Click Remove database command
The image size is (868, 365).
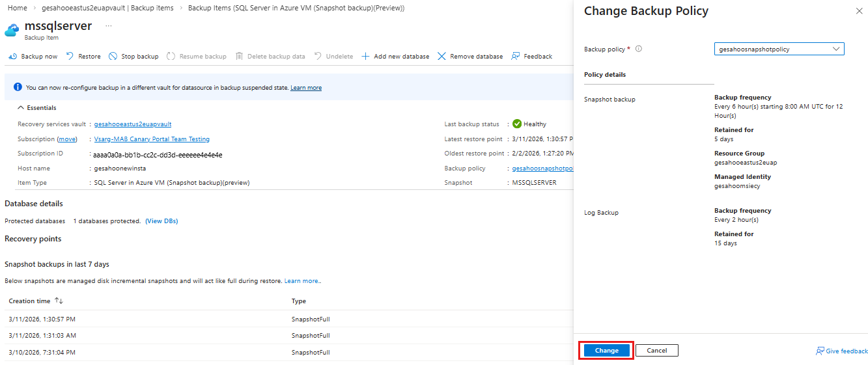coord(470,57)
